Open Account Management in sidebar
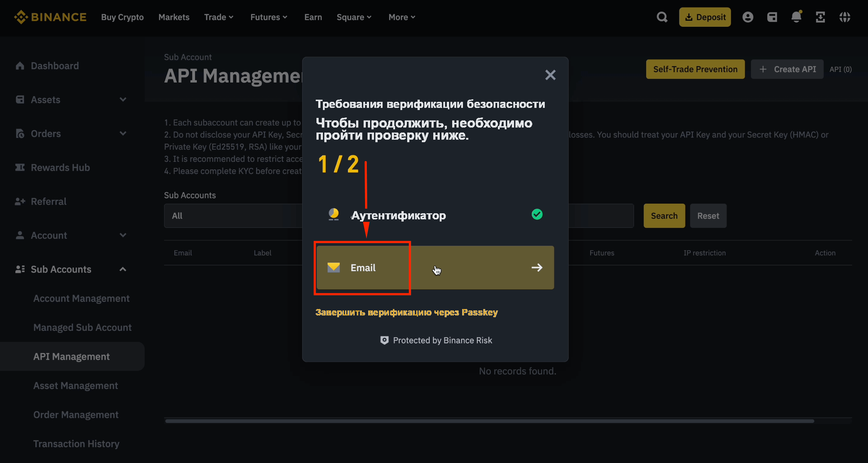The width and height of the screenshot is (868, 463). pos(81,298)
